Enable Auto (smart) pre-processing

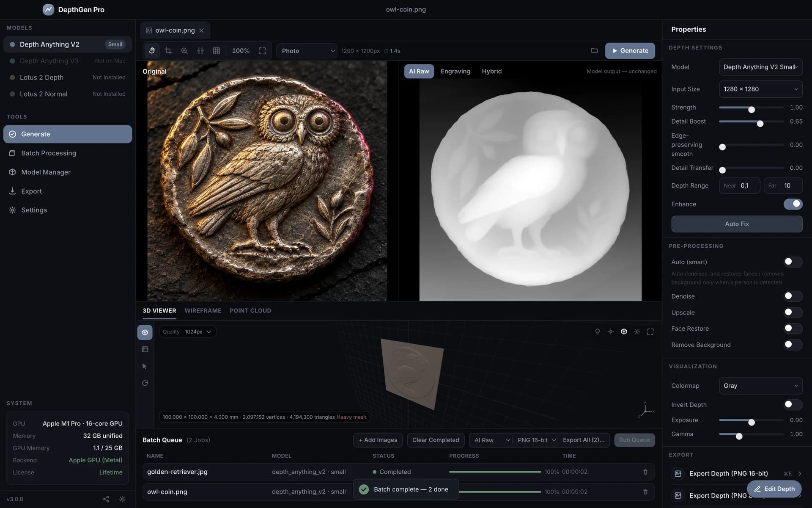click(x=793, y=262)
